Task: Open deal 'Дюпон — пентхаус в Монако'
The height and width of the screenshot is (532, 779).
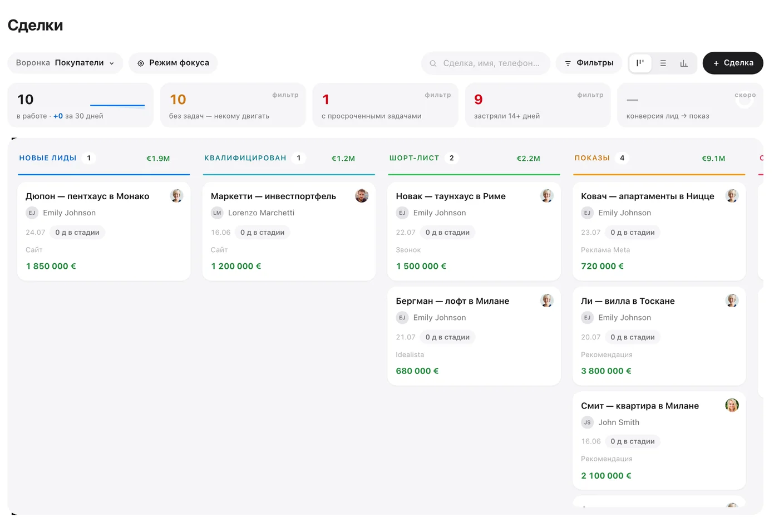Action: [x=87, y=196]
